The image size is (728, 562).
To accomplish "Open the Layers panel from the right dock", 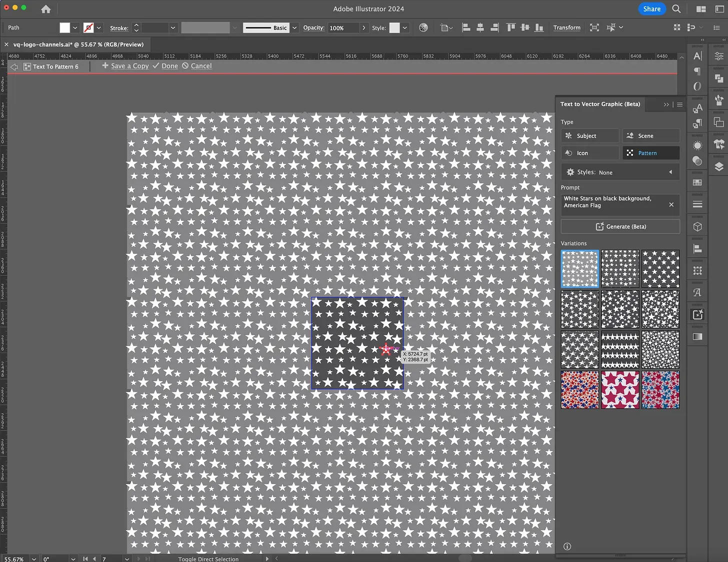I will pos(718,167).
